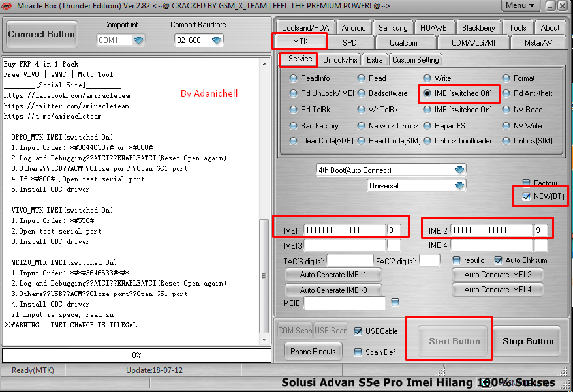Open the COM1 comport dropdown
Image resolution: width=573 pixels, height=392 pixels.
pyautogui.click(x=138, y=40)
